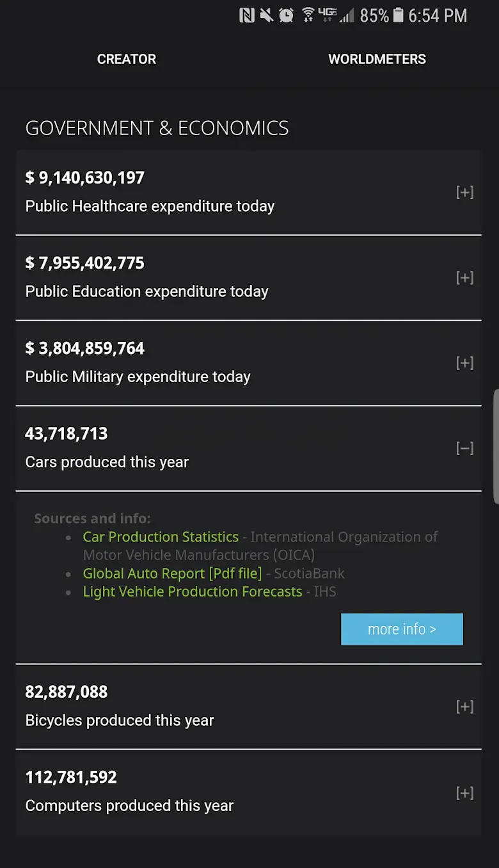Tap the Wi-Fi signal status icon
This screenshot has height=868, width=499.
point(308,14)
